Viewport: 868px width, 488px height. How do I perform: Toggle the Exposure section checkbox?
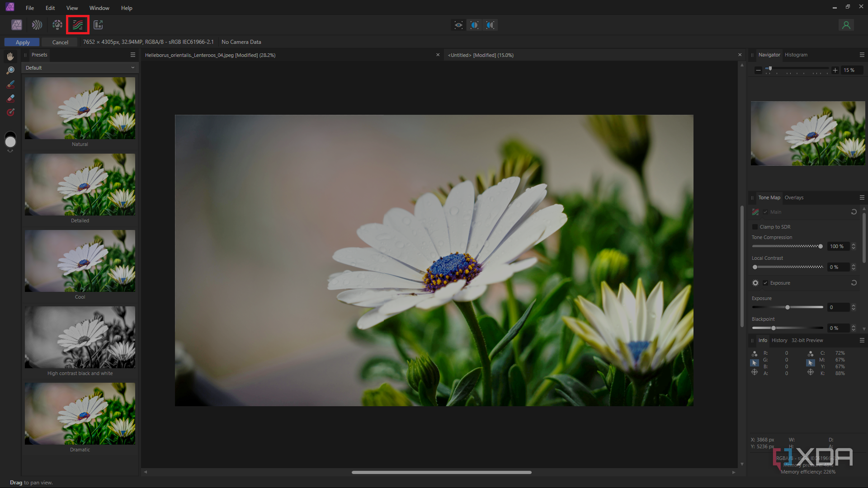(765, 283)
